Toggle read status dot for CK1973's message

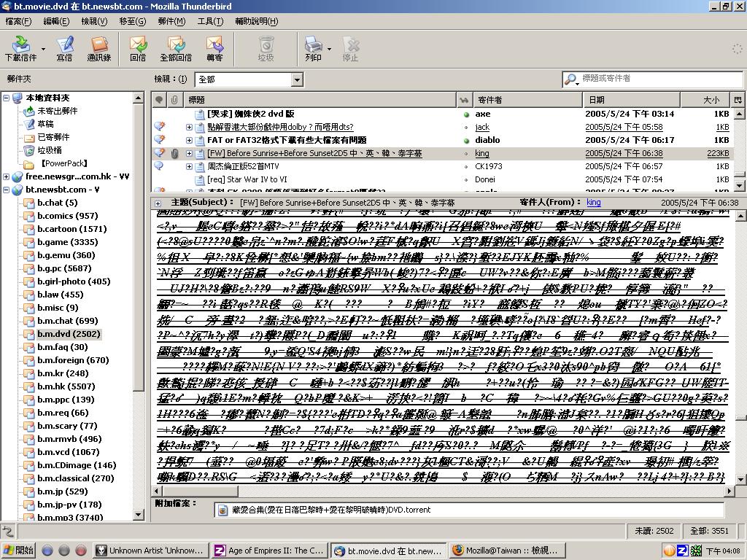pos(466,167)
